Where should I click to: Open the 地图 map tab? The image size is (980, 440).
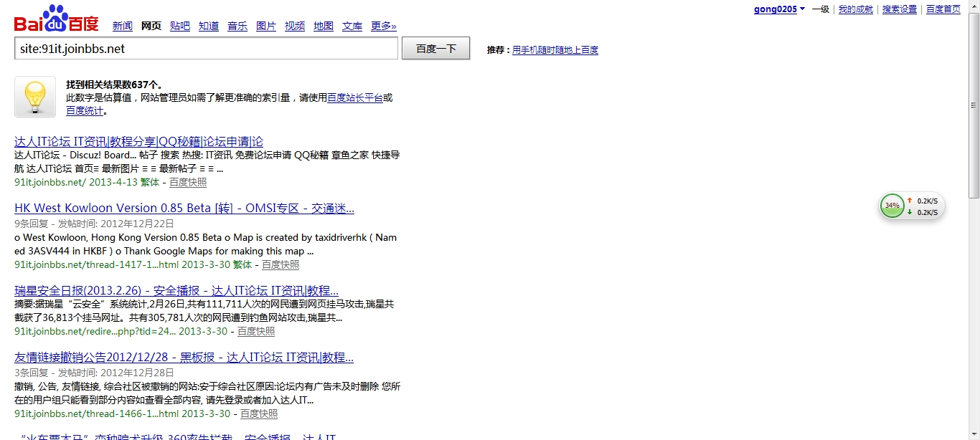tap(324, 26)
